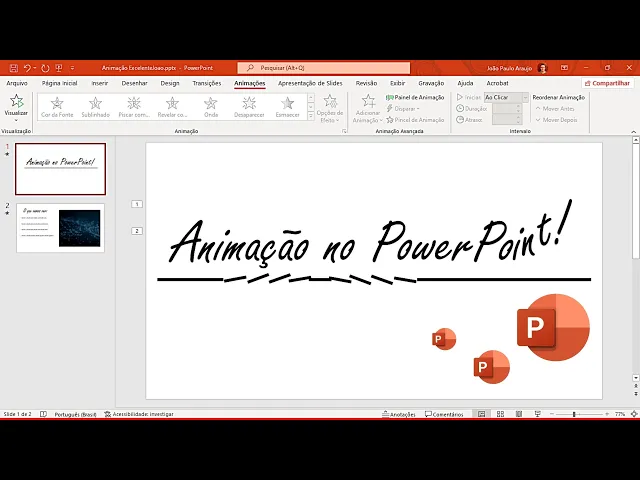Viewport: 640px width, 480px height.
Task: Start Slide Show from status bar icon
Action: (538, 414)
